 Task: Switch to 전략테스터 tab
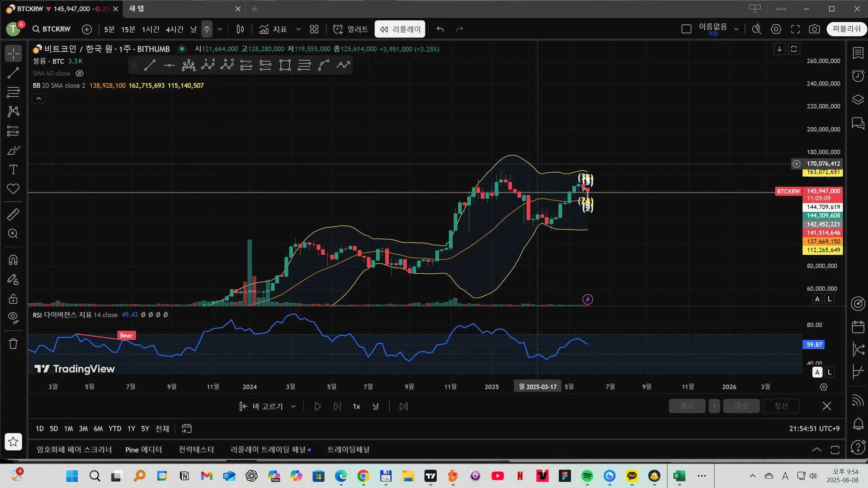[196, 450]
